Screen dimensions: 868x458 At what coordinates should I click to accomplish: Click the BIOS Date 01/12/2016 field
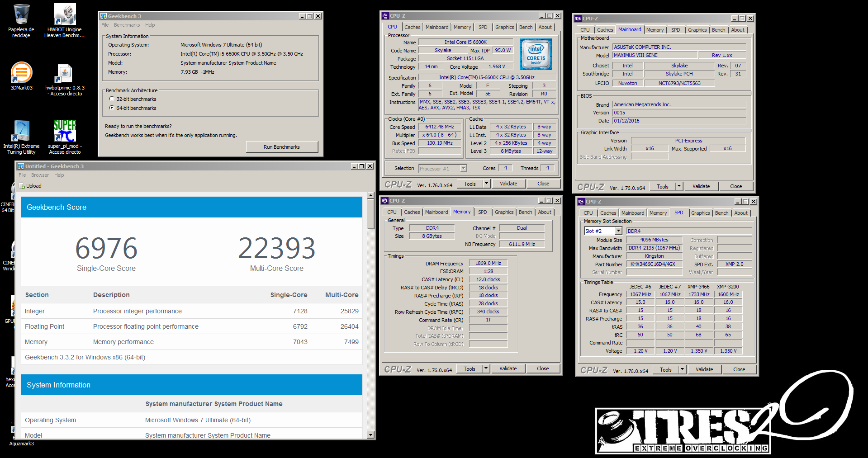[x=679, y=121]
